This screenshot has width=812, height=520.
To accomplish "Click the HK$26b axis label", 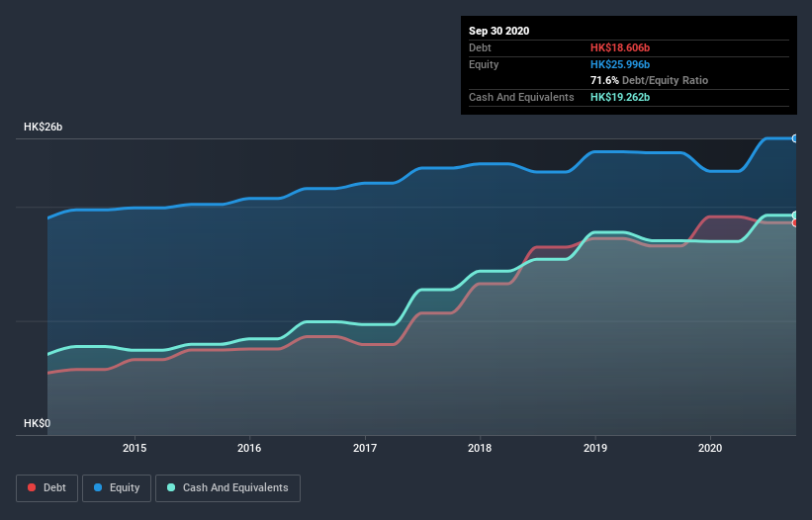I will (x=43, y=127).
